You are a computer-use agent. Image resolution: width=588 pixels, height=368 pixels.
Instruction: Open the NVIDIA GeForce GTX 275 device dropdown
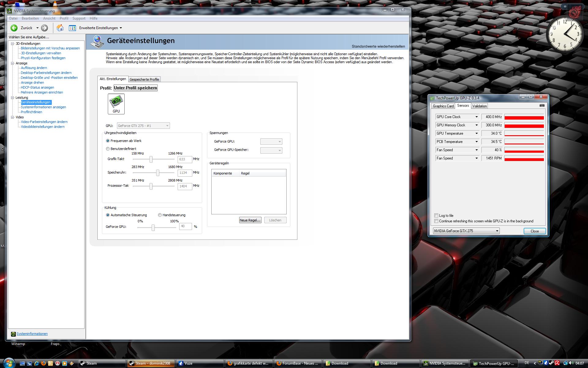pyautogui.click(x=466, y=231)
